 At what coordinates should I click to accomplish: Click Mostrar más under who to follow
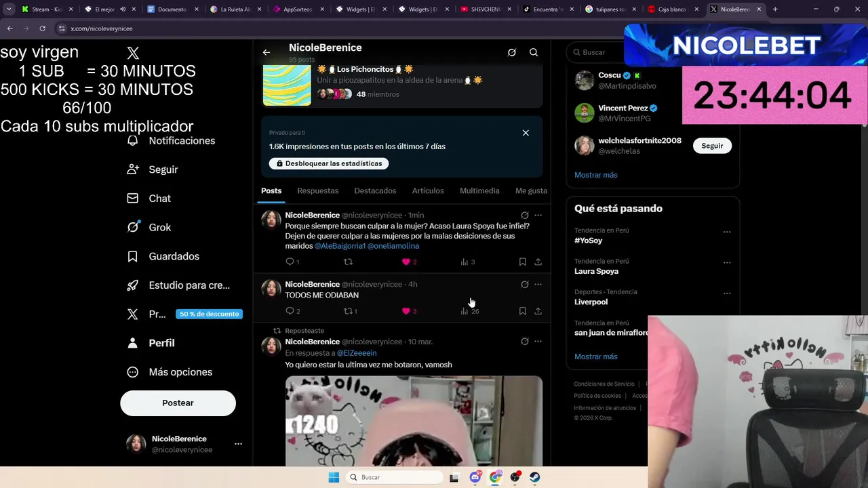point(596,175)
